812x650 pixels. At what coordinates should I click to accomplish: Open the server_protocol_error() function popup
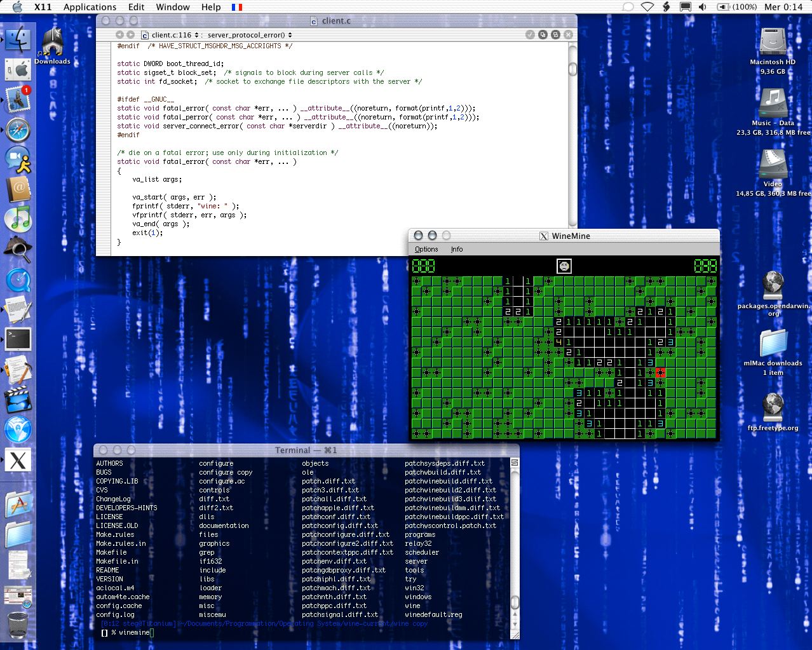point(250,35)
